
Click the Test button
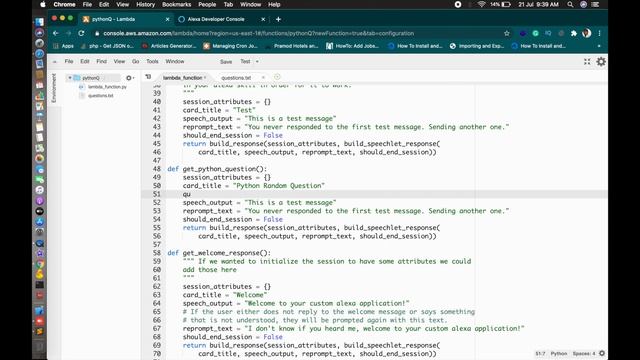245,61
